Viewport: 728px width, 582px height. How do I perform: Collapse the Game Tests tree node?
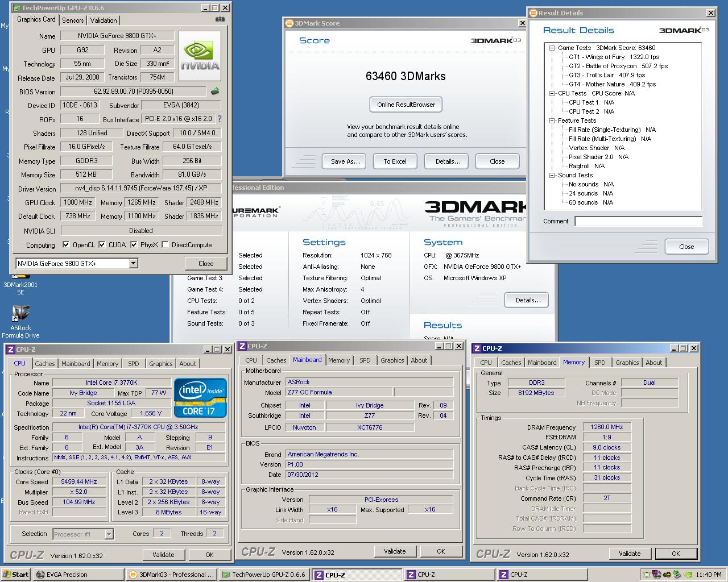[x=552, y=48]
